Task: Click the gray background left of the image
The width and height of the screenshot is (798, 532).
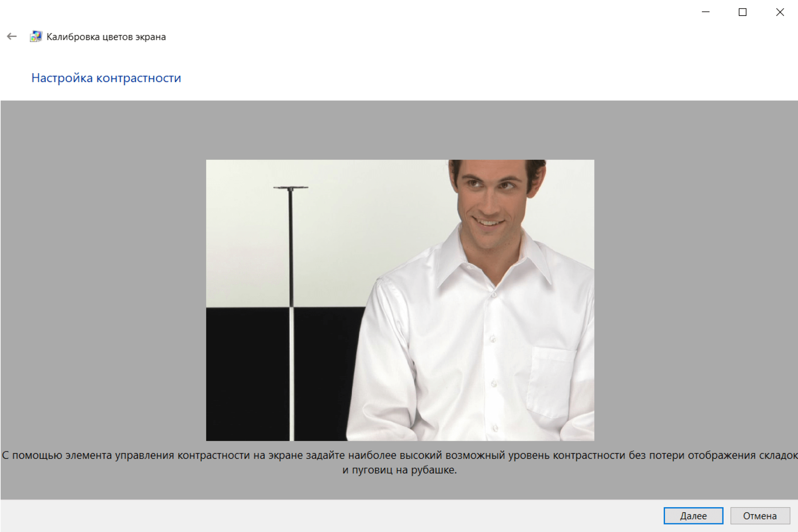Action: (102, 299)
